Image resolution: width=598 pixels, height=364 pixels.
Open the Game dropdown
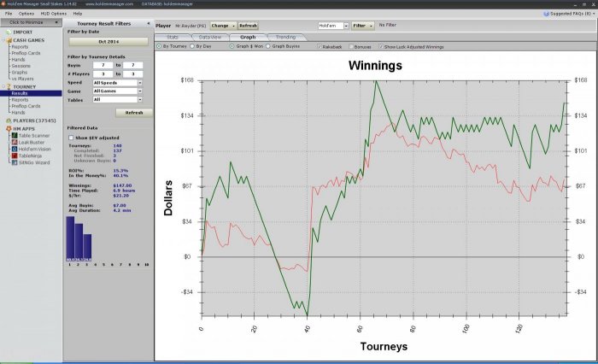(x=140, y=91)
